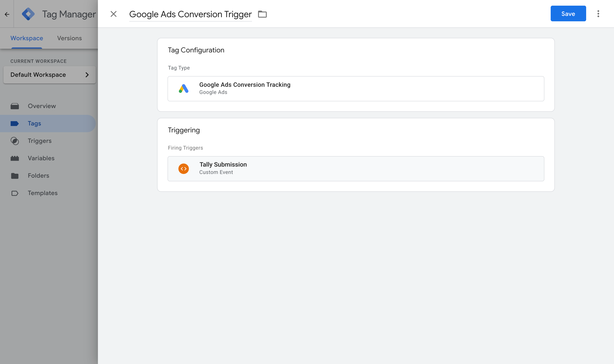Click the Default Workspace chevron arrow

tap(87, 75)
